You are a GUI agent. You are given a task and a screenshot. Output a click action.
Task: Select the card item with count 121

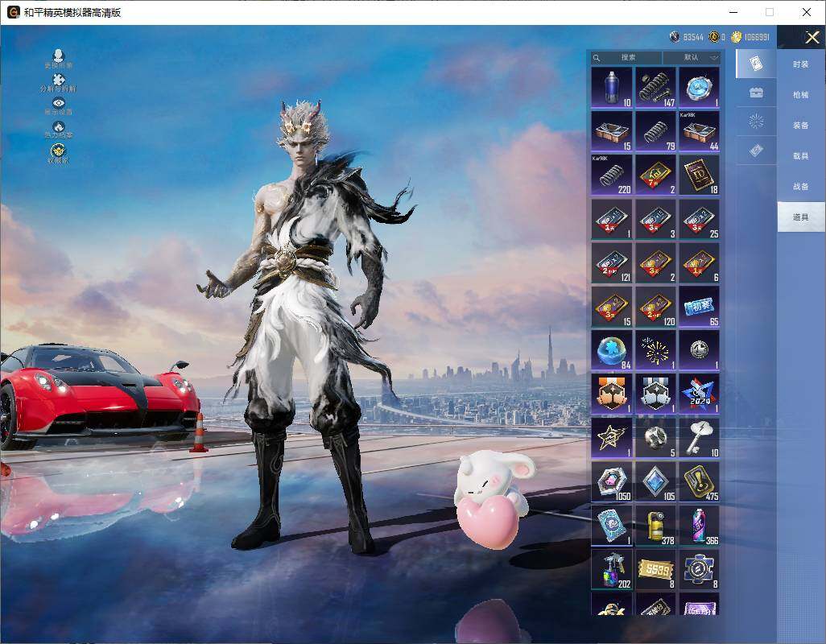pyautogui.click(x=612, y=262)
